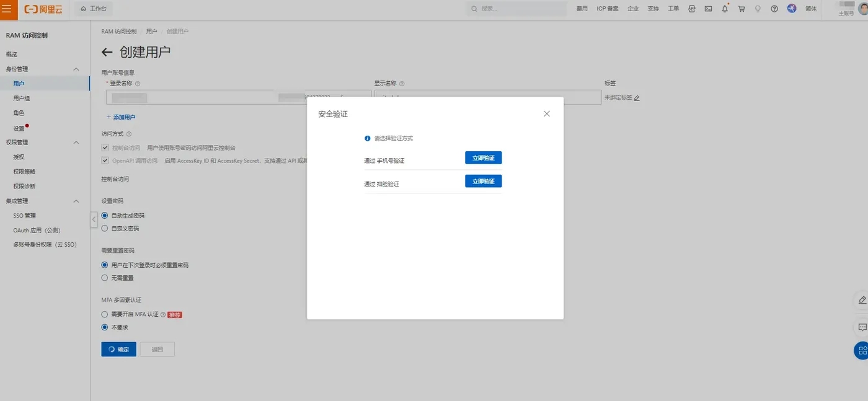This screenshot has height=401, width=868.
Task: Open the chat message icon at right edge
Action: [x=862, y=327]
